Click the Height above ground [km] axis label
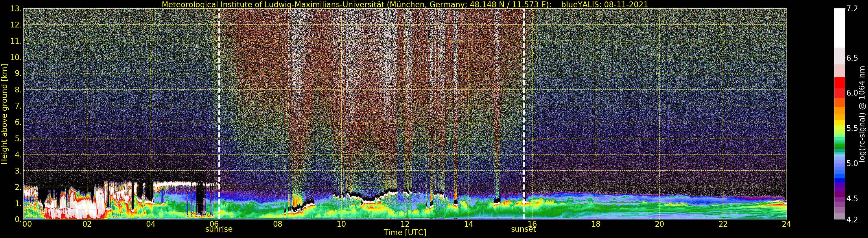 pos(4,114)
